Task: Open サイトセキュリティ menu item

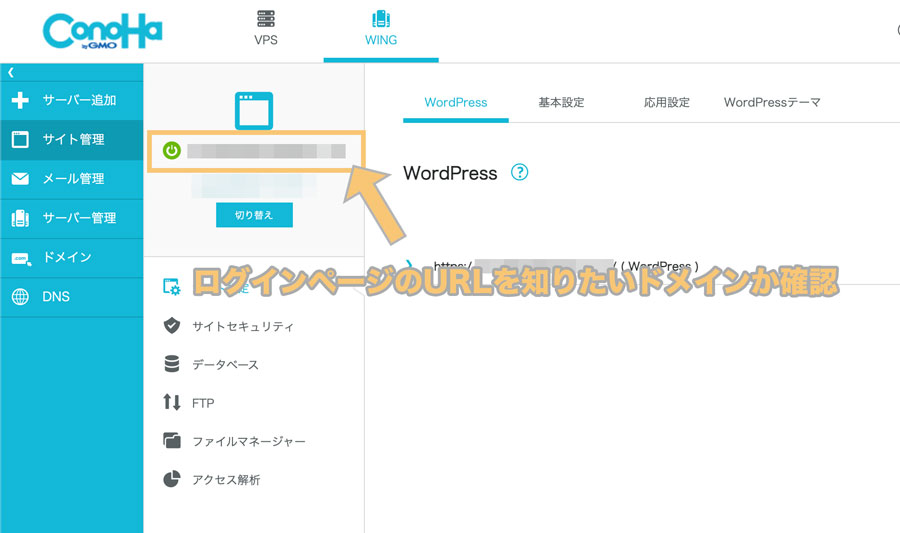Action: click(243, 326)
